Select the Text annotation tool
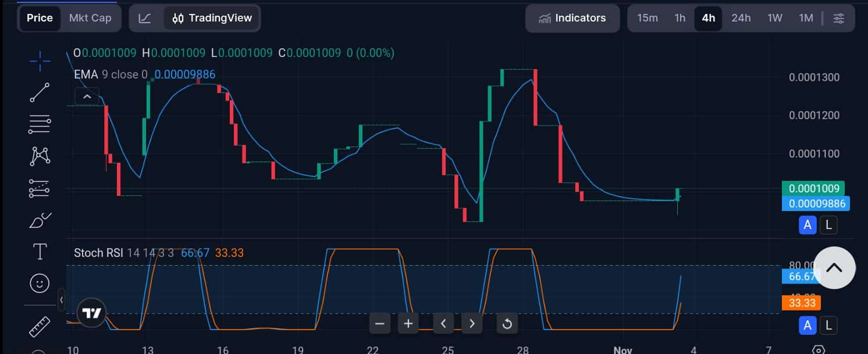Image resolution: width=868 pixels, height=354 pixels. [x=40, y=252]
